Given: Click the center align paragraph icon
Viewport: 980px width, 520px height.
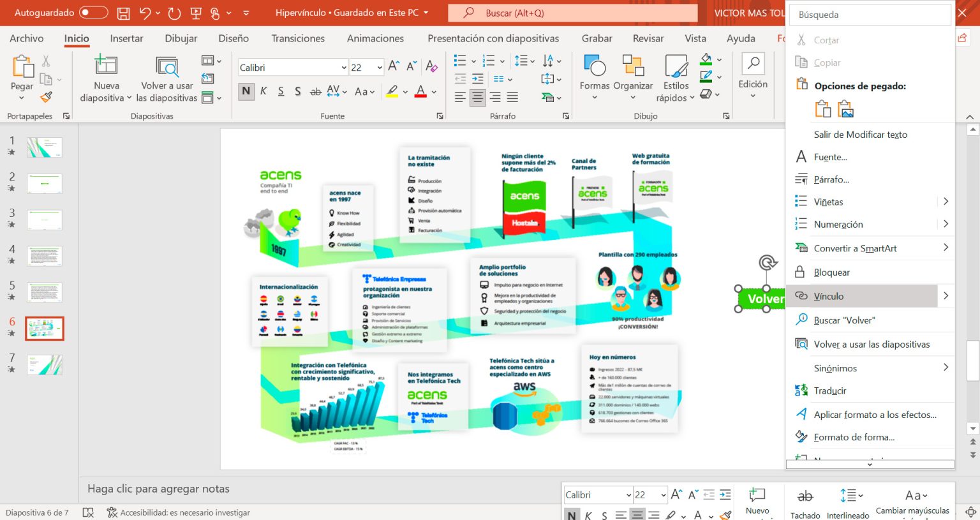Looking at the screenshot, I should pos(477,98).
